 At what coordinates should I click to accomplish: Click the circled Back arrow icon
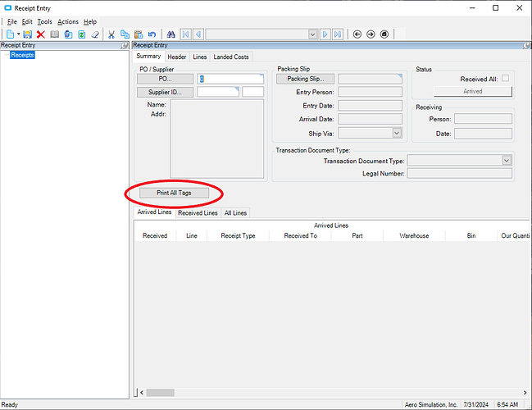[357, 34]
